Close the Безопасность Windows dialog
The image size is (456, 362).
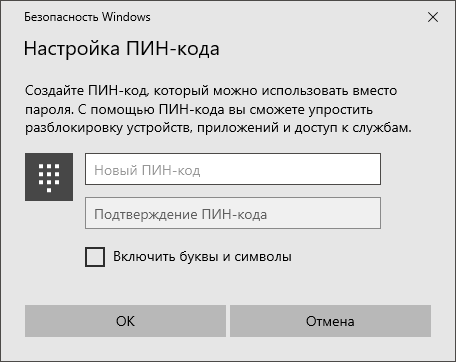tap(433, 17)
